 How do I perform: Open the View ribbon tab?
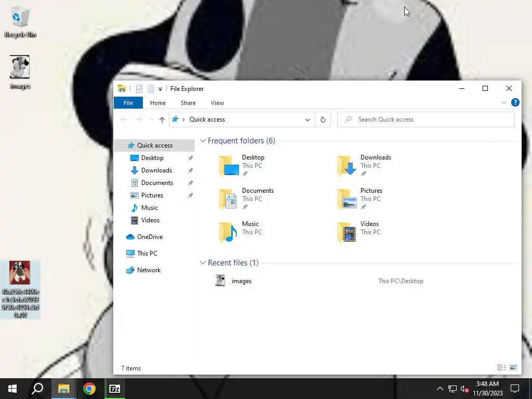tap(217, 103)
